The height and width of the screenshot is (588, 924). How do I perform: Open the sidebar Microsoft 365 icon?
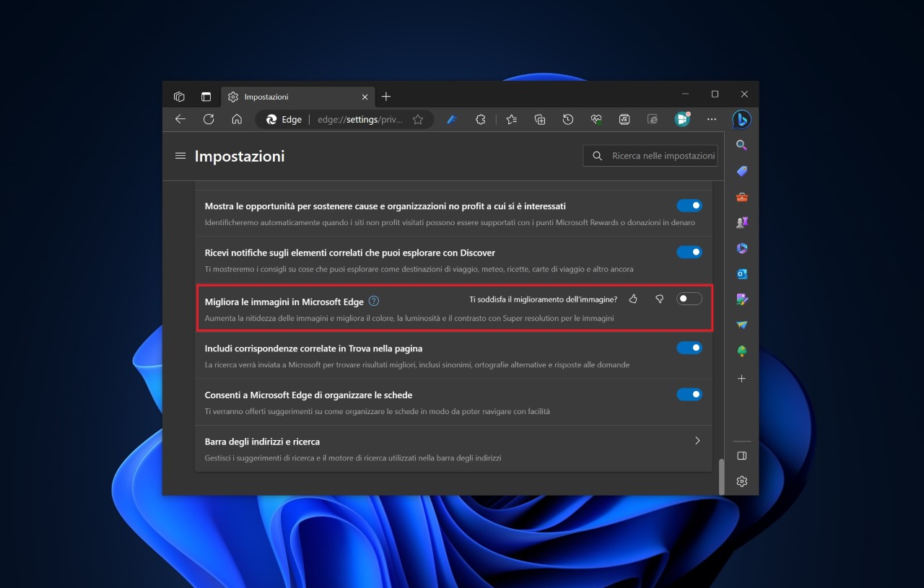click(x=741, y=248)
